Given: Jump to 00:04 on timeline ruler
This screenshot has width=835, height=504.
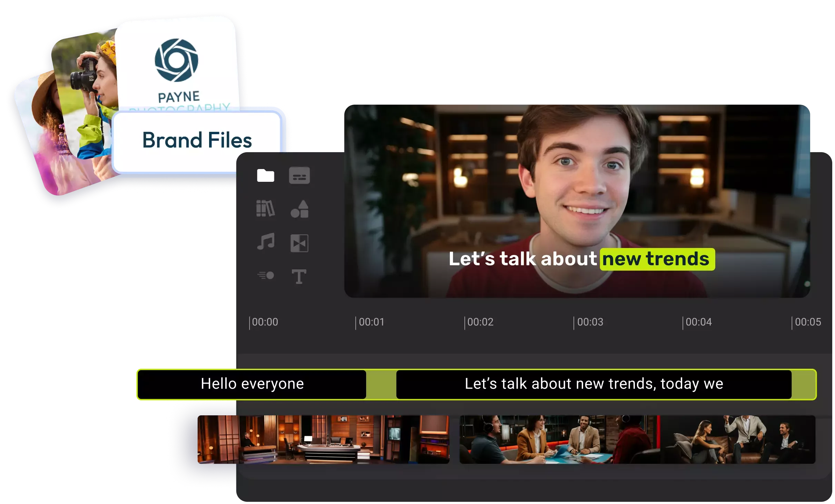Looking at the screenshot, I should (698, 322).
